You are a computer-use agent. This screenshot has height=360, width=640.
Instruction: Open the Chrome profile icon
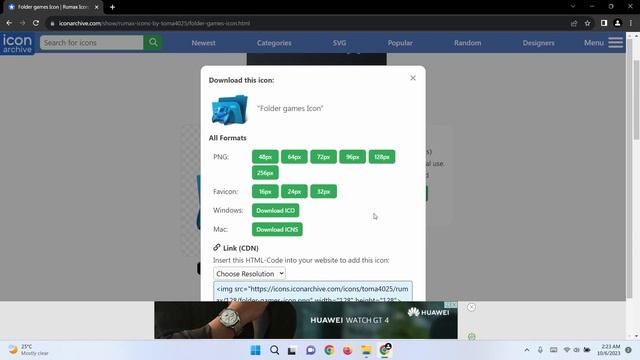point(617,23)
